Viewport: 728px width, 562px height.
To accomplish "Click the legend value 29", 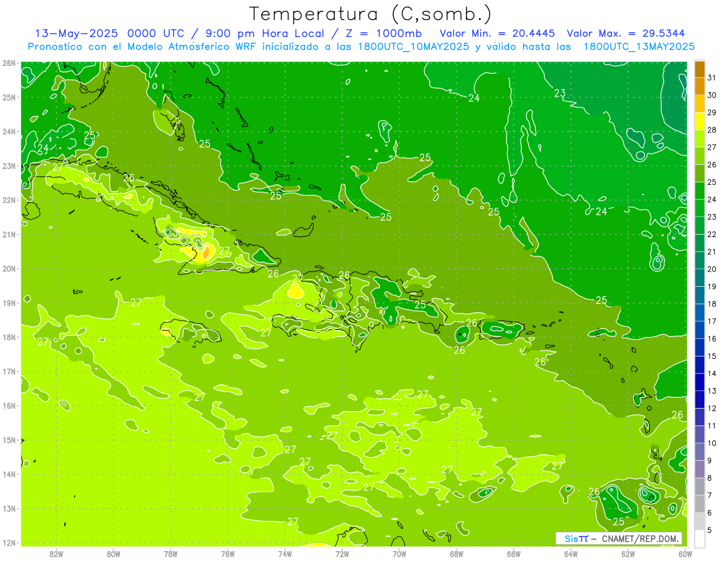I will coord(712,113).
